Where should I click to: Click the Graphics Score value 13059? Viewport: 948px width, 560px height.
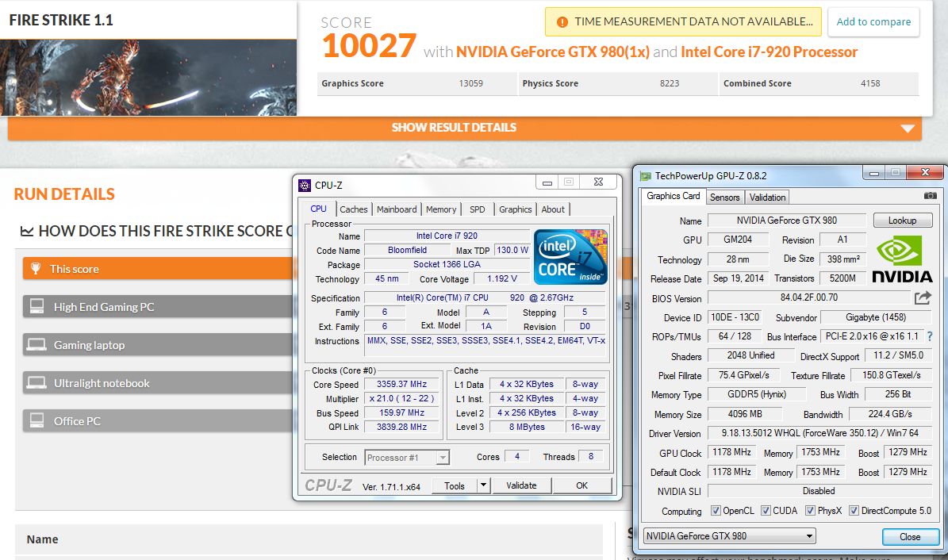click(x=471, y=83)
